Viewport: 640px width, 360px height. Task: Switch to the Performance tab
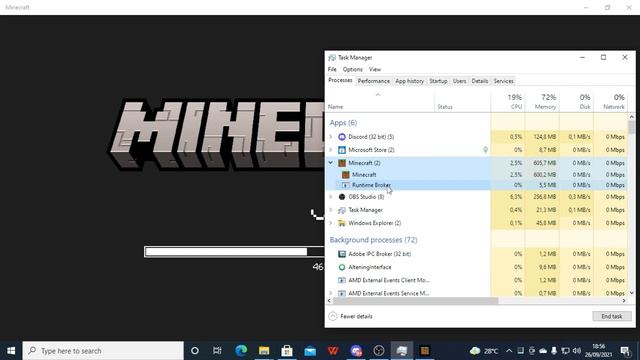[x=373, y=81]
